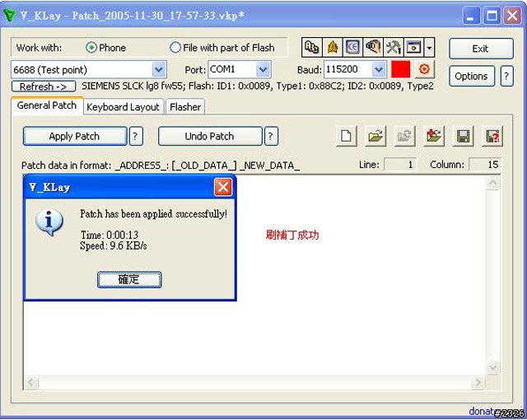This screenshot has height=420, width=527.
Task: Click the golden arrowhead toolbar icon
Action: 333,48
